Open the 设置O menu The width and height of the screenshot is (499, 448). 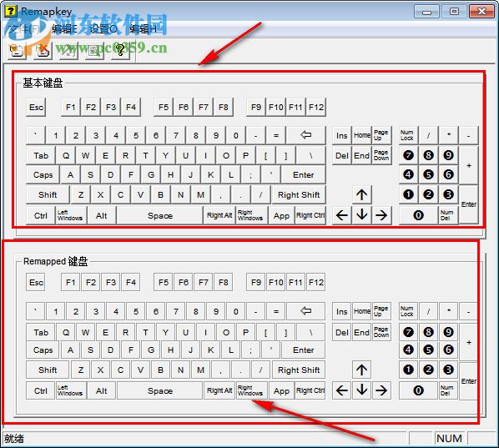pos(103,29)
